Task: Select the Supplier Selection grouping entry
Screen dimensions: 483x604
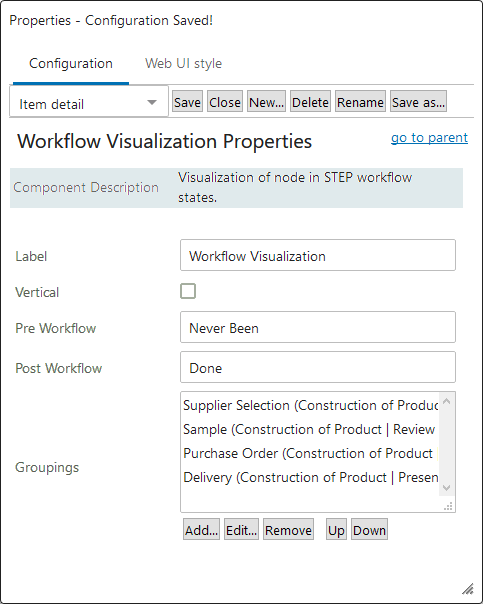Action: coord(310,405)
